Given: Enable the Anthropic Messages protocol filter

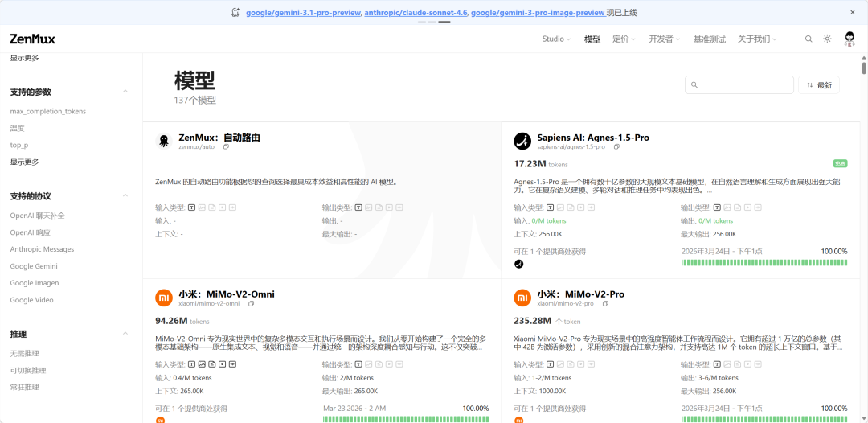Looking at the screenshot, I should (x=42, y=249).
